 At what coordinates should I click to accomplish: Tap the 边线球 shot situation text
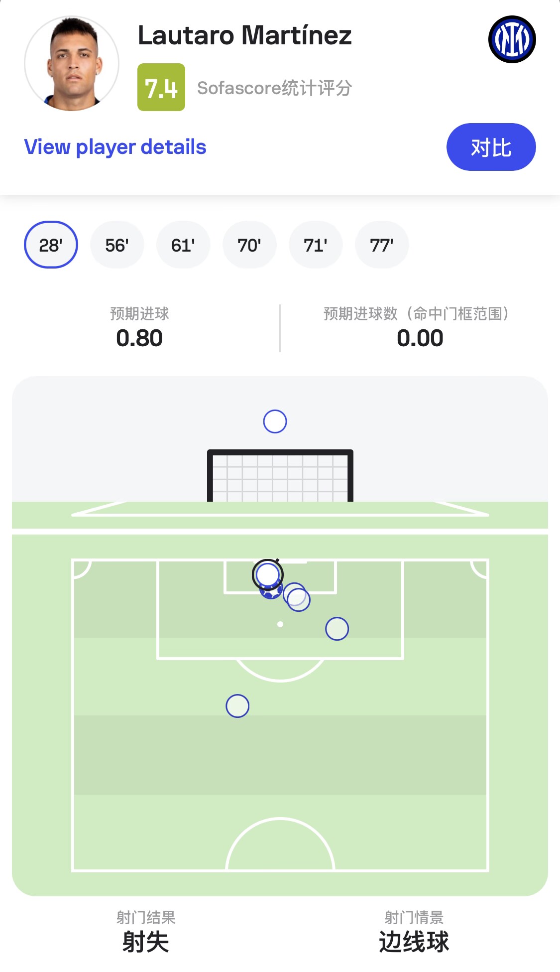point(414,942)
